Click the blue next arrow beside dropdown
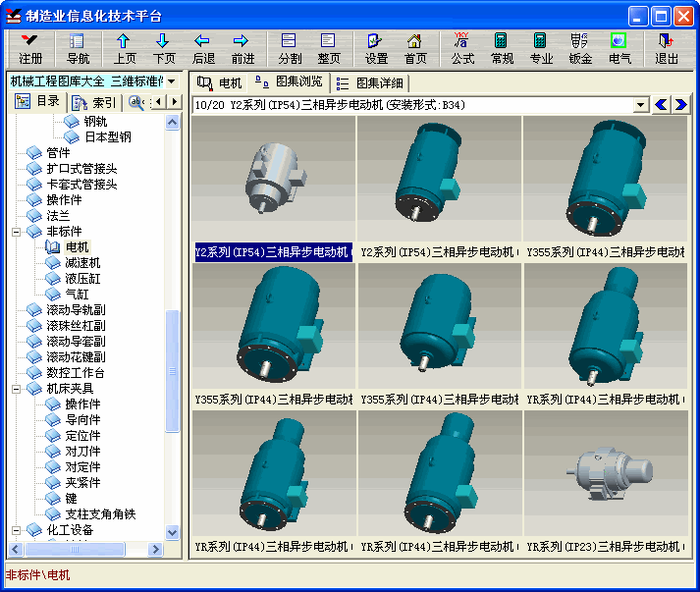Image resolution: width=700 pixels, height=592 pixels. tap(679, 104)
